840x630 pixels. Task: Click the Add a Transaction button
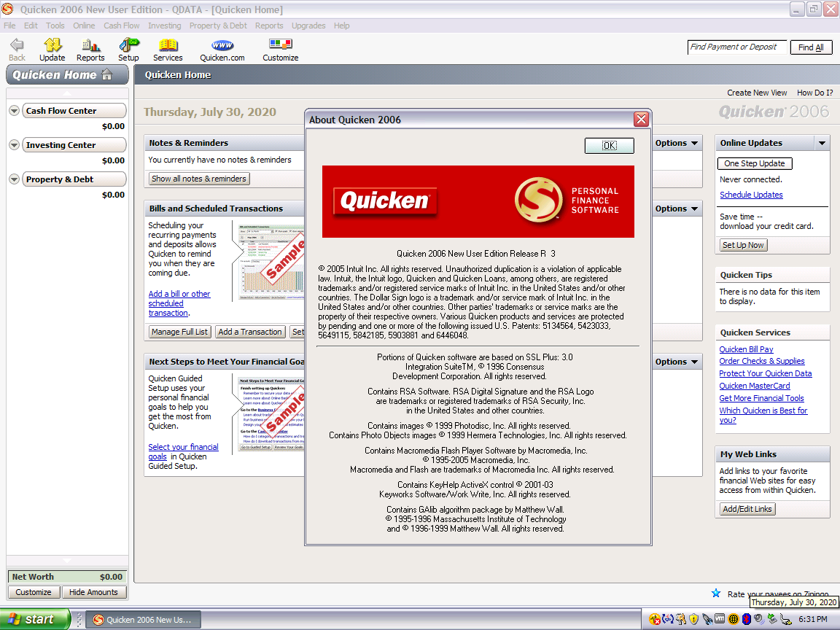[x=250, y=332]
